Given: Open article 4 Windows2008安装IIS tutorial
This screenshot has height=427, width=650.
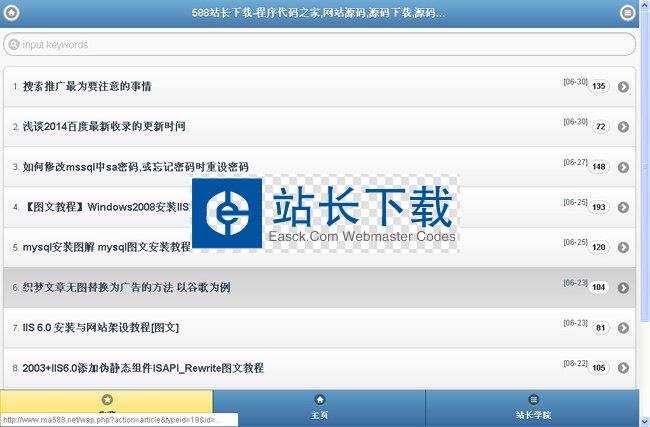Looking at the screenshot, I should click(x=319, y=207).
